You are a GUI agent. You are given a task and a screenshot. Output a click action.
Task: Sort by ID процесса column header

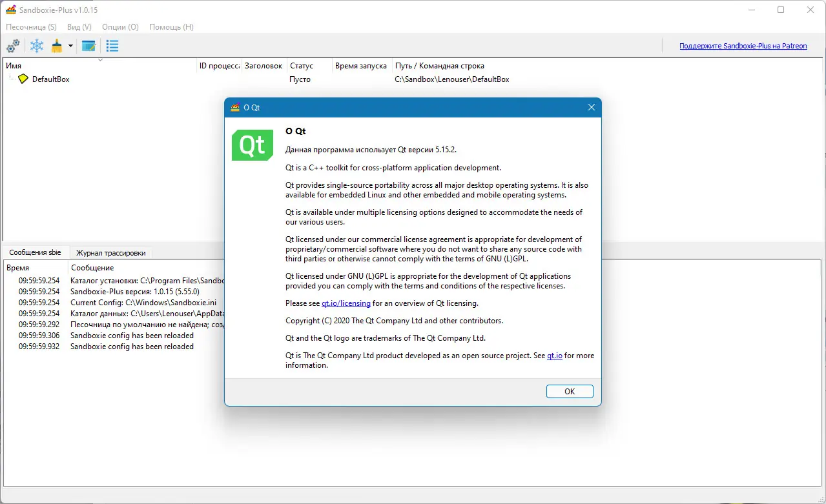click(220, 66)
